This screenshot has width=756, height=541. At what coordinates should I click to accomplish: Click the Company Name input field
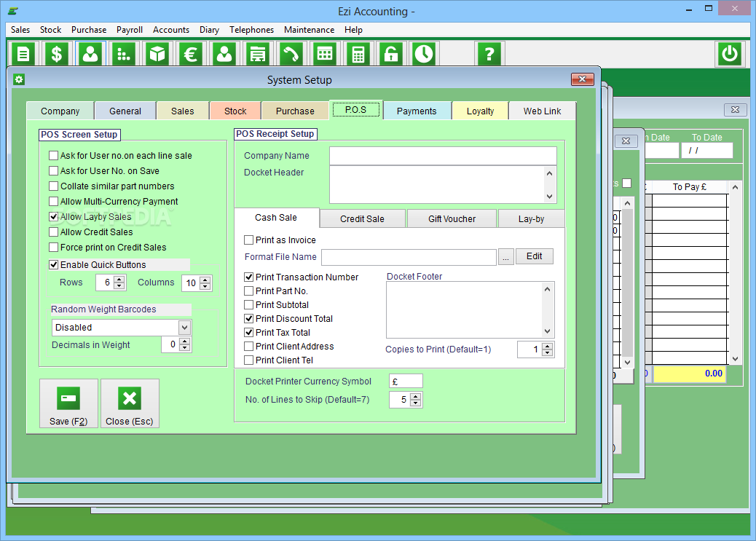tap(443, 156)
